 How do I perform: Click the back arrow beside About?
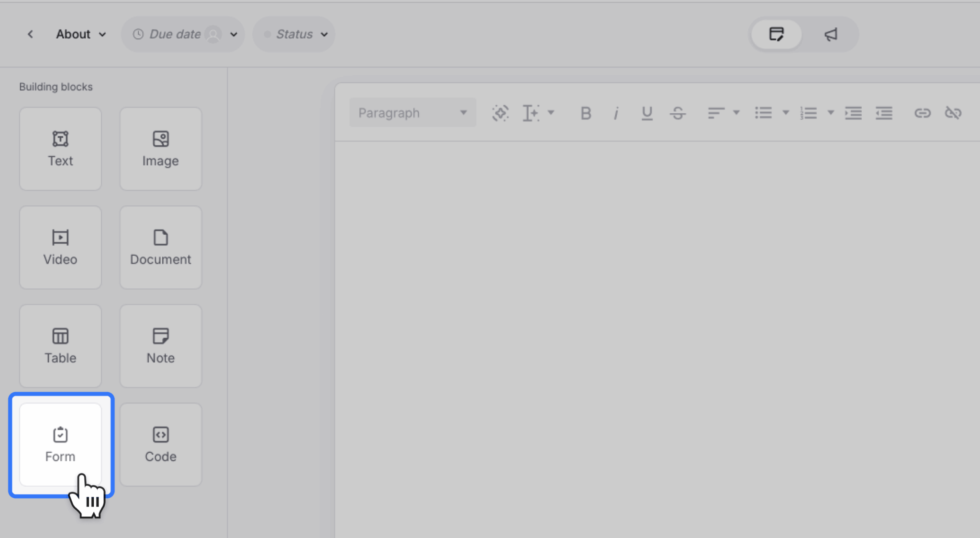click(x=30, y=34)
